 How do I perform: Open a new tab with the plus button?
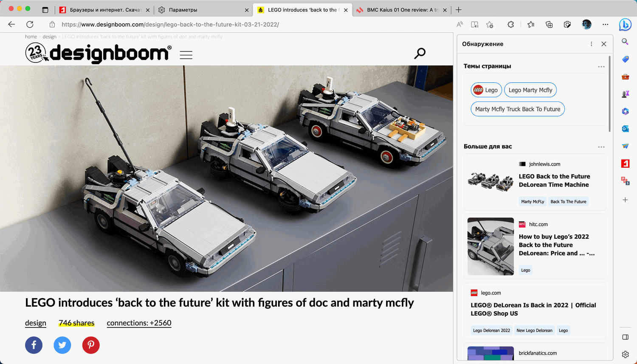[x=459, y=10]
